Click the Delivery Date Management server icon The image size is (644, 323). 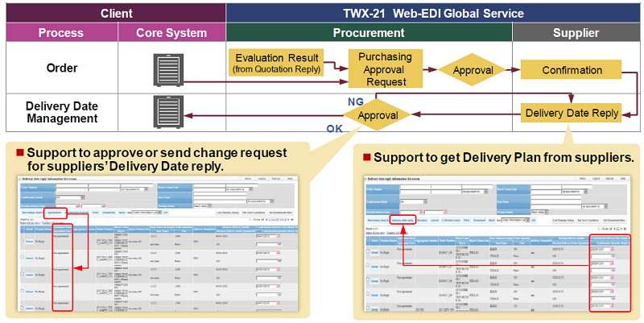click(169, 111)
